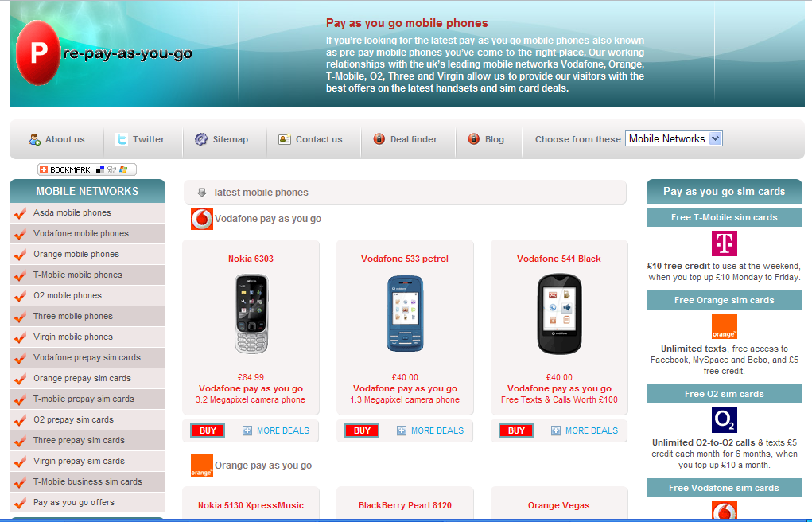
Task: Open the Mobile Networks dropdown
Action: [674, 139]
